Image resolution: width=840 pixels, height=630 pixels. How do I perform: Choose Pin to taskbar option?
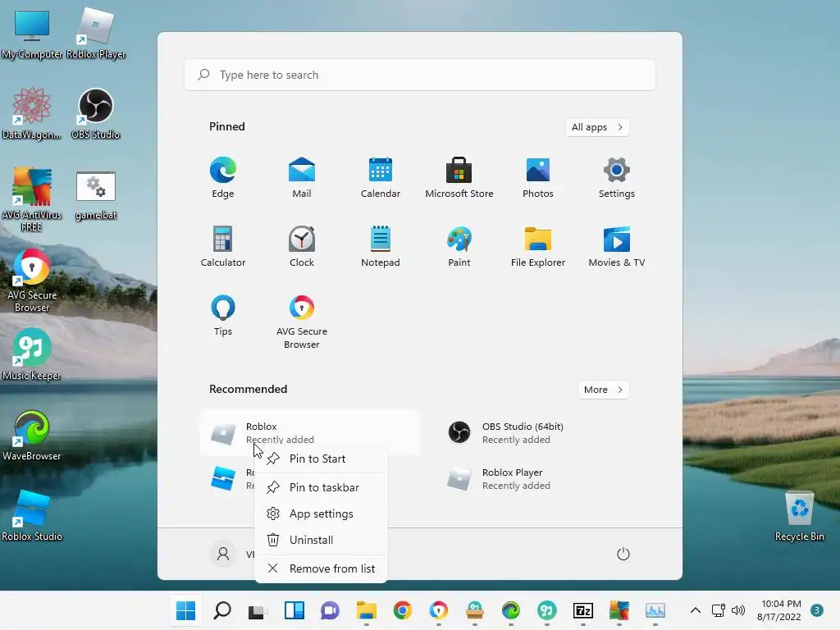pyautogui.click(x=321, y=487)
